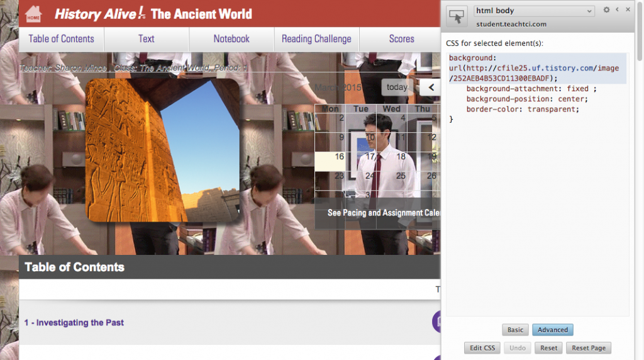The image size is (644, 360).
Task: Select calendar date 9
Action: [x=330, y=142]
